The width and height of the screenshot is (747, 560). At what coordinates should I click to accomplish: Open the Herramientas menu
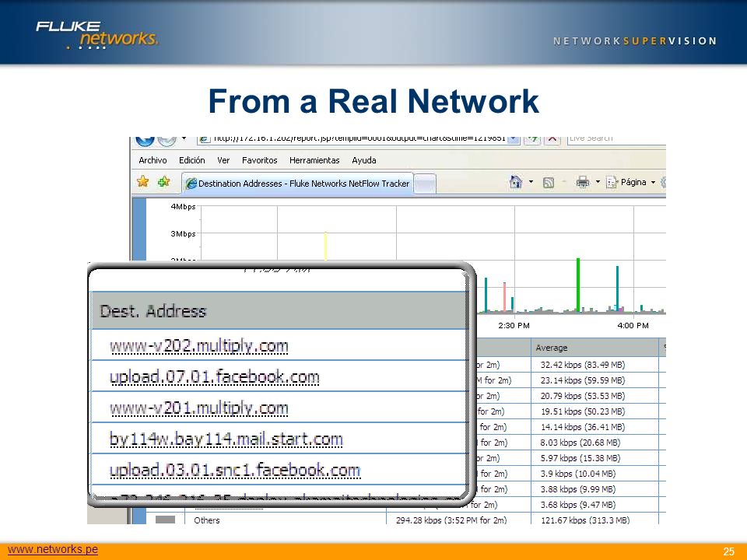click(314, 160)
